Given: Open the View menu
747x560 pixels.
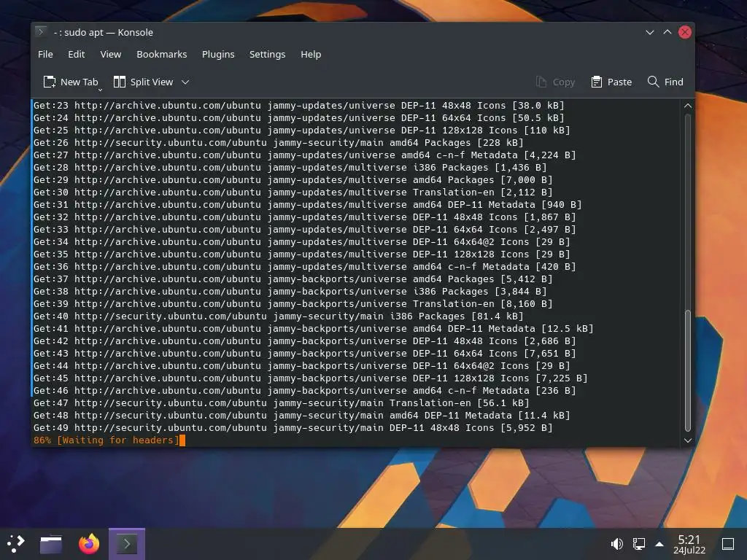Looking at the screenshot, I should (x=111, y=54).
